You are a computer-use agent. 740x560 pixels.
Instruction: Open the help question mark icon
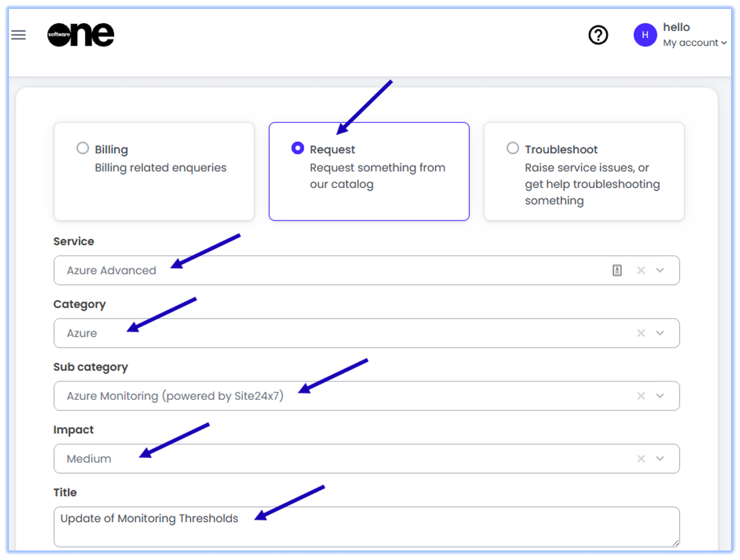tap(598, 35)
